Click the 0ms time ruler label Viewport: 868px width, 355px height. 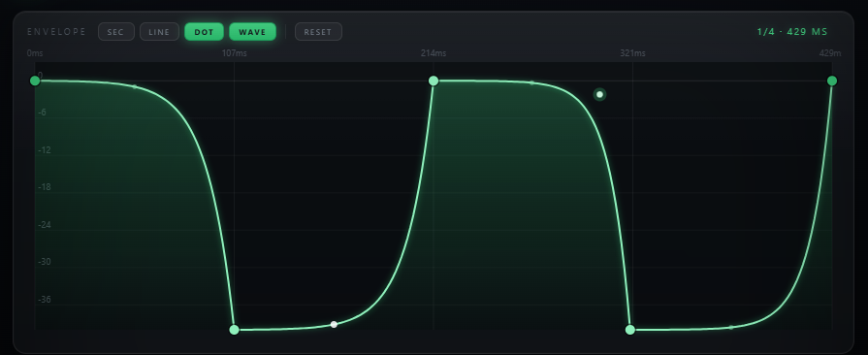(x=35, y=53)
